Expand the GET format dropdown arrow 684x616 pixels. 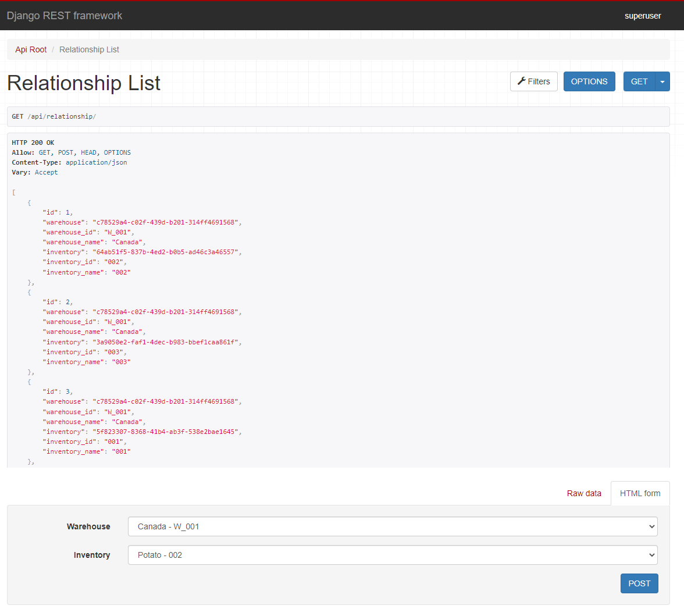[662, 81]
